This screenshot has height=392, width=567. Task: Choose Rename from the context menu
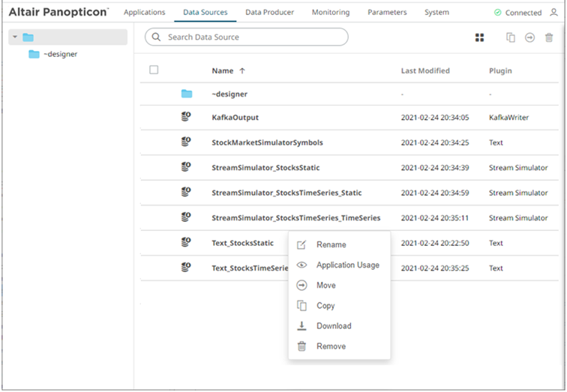click(331, 245)
